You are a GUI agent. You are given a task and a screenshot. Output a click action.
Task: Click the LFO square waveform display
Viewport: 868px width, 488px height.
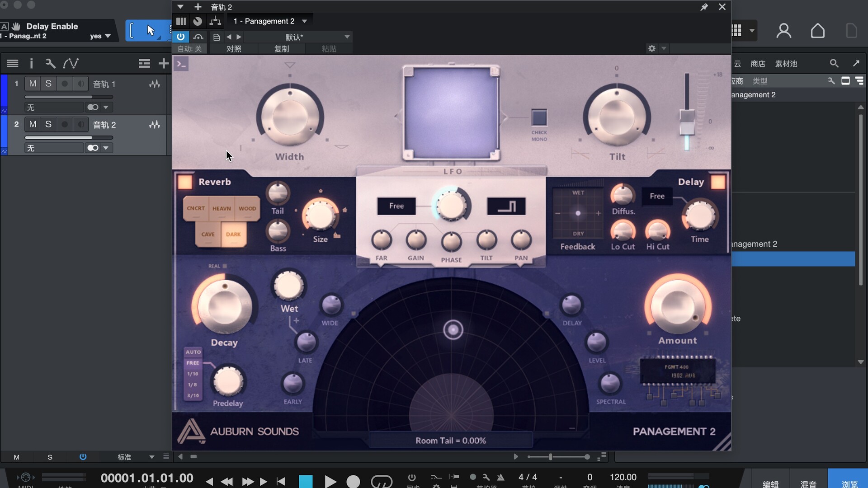(506, 206)
